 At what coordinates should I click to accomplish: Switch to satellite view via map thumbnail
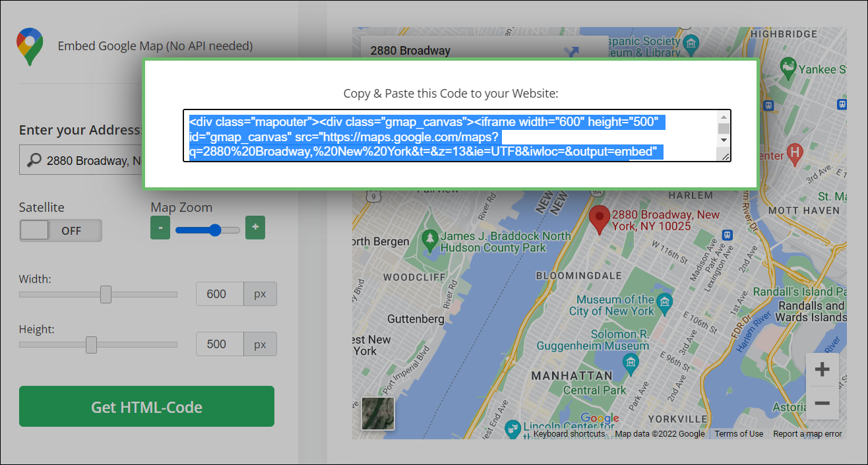coord(378,414)
